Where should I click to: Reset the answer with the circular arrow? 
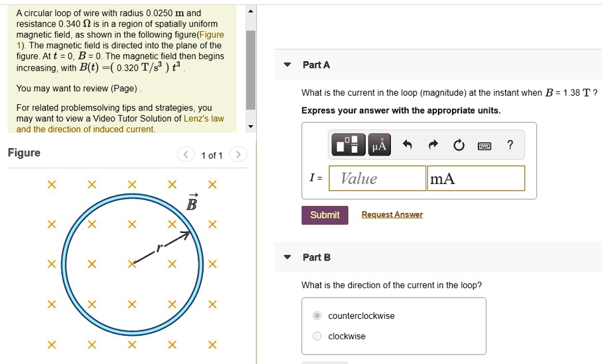tap(459, 145)
